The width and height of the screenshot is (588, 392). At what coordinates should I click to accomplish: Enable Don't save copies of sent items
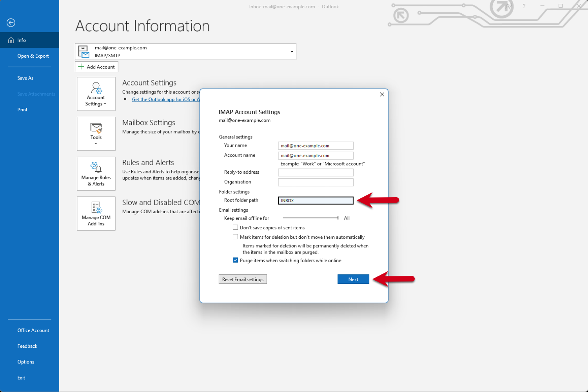(x=235, y=227)
